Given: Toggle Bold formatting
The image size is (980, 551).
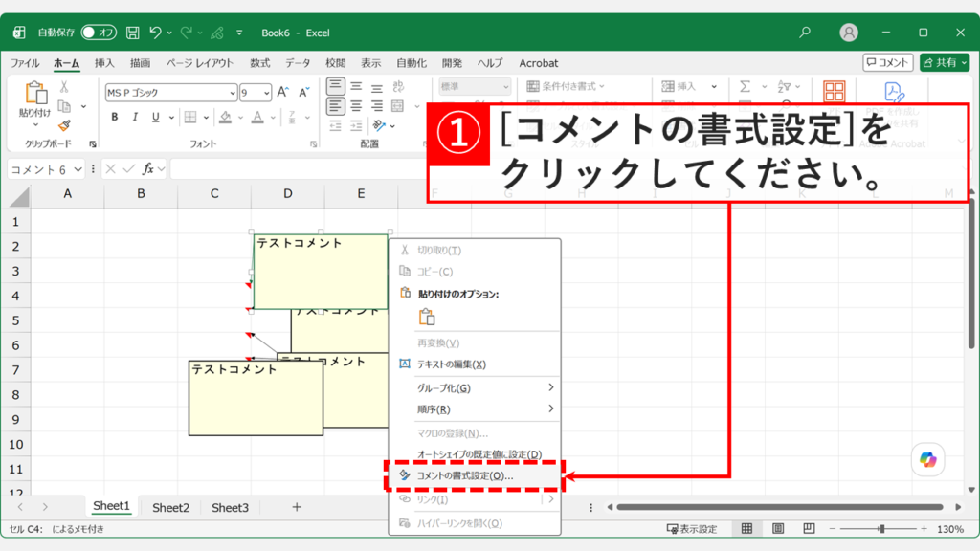Looking at the screenshot, I should (x=115, y=117).
